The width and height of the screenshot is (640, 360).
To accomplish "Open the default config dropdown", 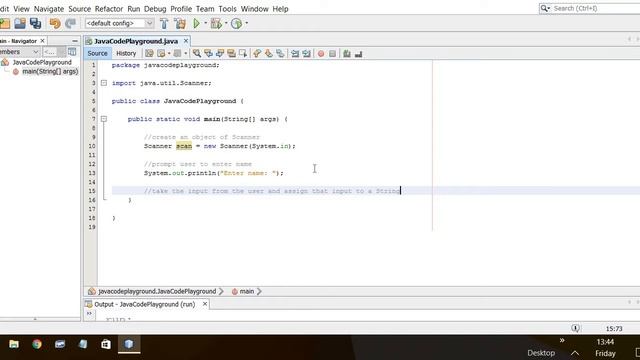I will [119, 23].
